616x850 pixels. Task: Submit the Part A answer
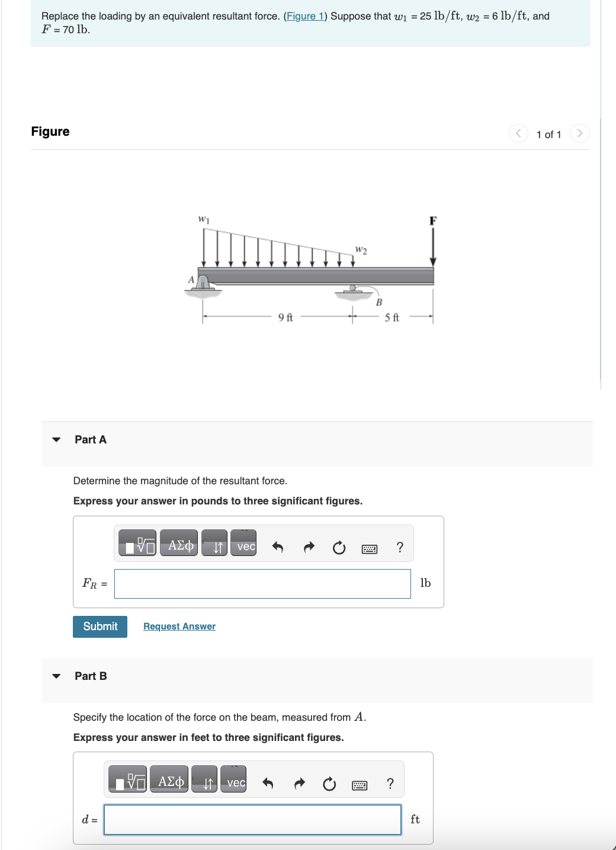(100, 626)
